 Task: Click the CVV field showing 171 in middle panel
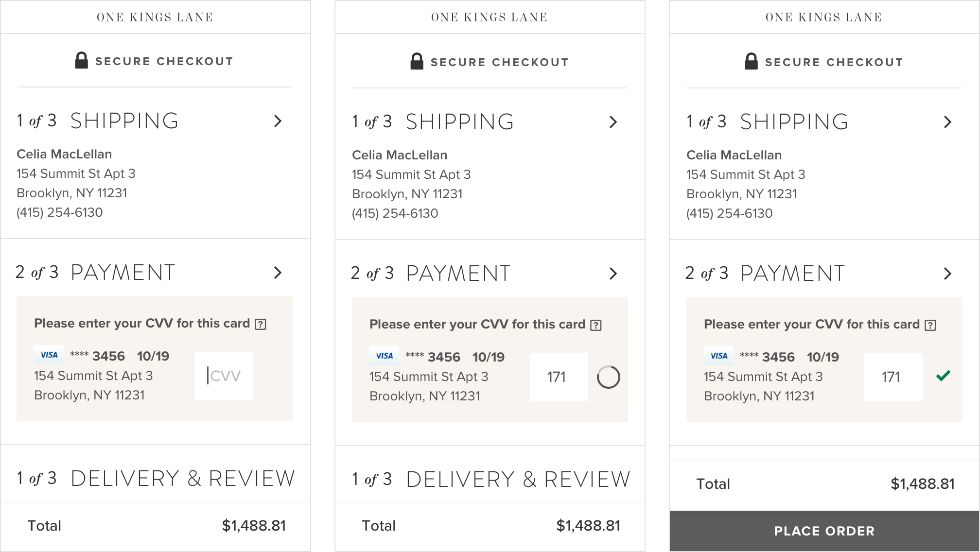point(559,377)
